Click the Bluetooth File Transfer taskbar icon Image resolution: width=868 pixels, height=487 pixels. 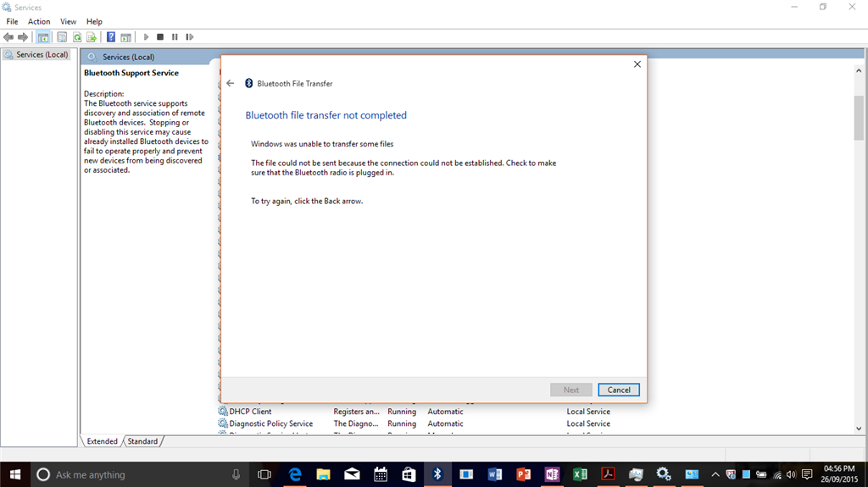point(437,474)
